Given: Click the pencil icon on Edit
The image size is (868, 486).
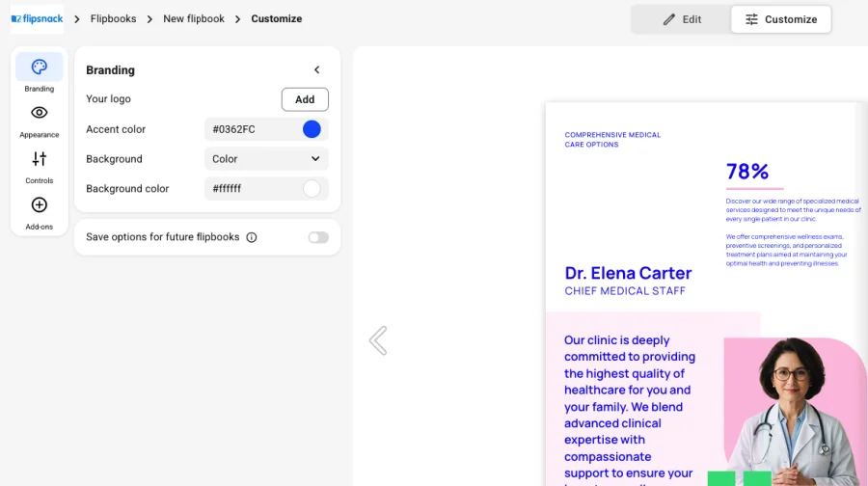Looking at the screenshot, I should click(668, 19).
